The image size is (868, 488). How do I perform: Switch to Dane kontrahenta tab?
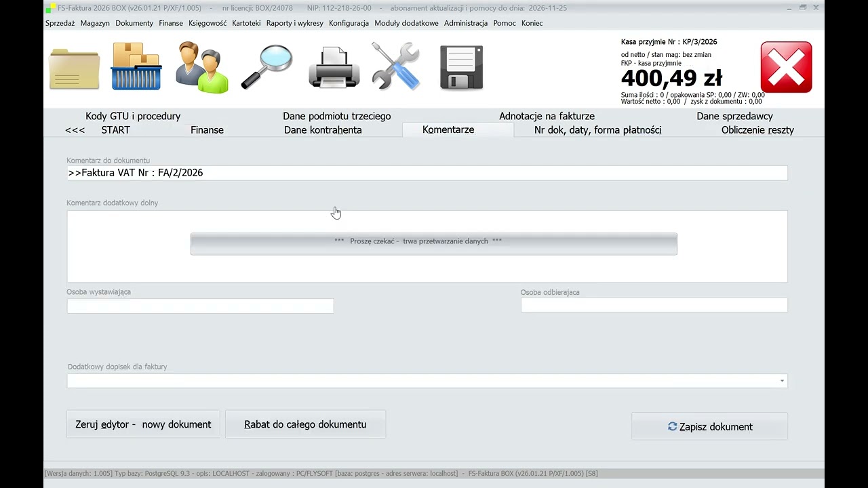click(x=323, y=129)
